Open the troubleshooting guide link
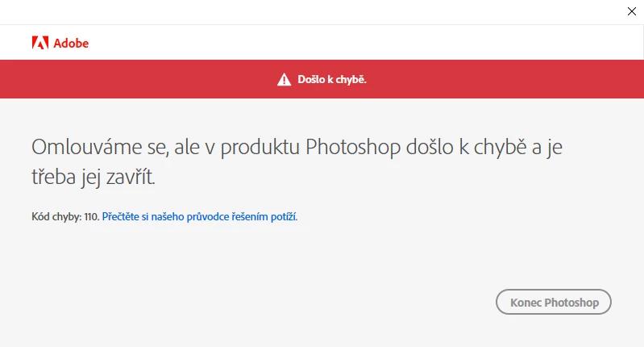The image size is (644, 347). 200,216
